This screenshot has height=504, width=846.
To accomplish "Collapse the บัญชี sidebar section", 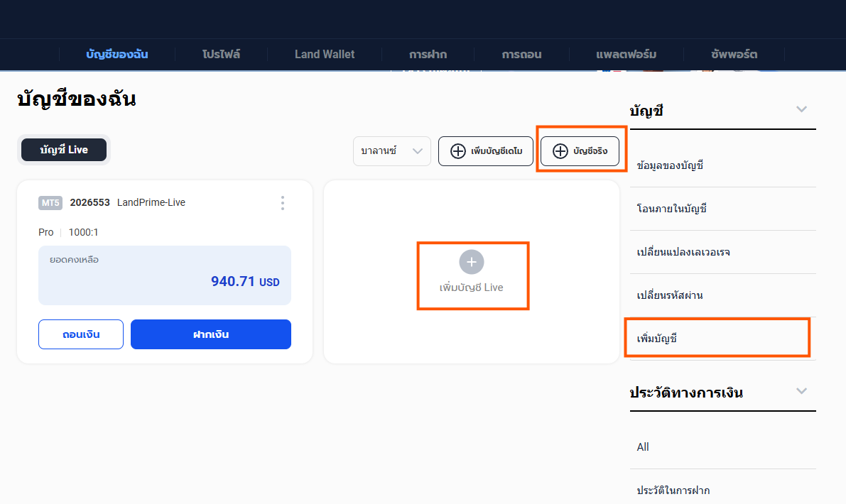I will (x=801, y=109).
